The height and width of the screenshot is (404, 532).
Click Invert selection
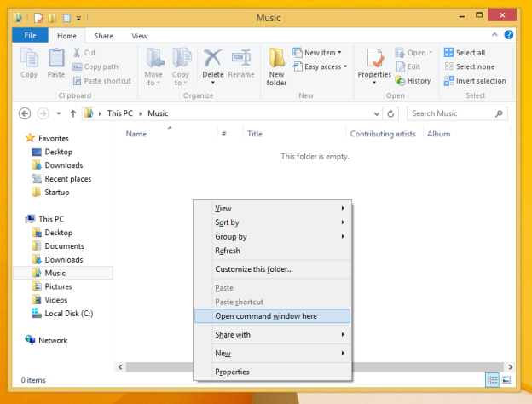click(475, 81)
